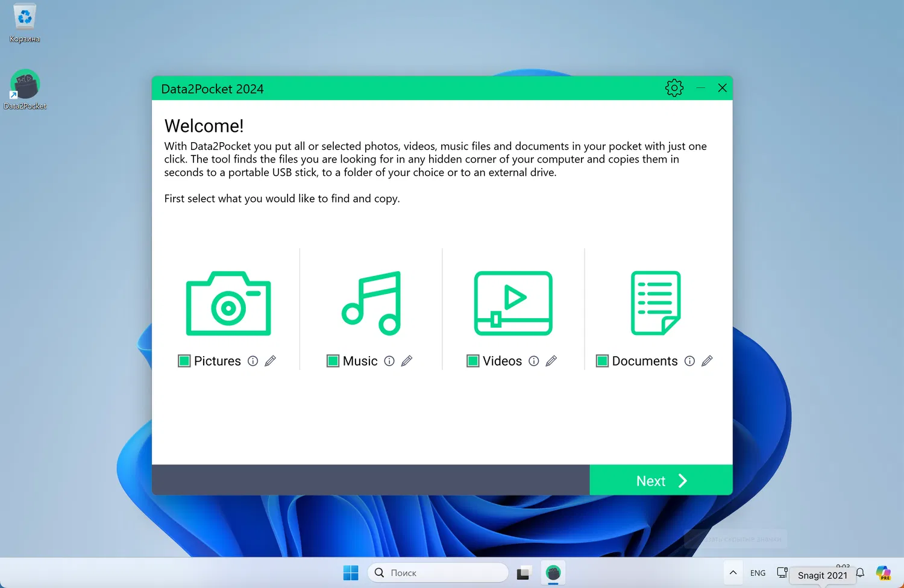This screenshot has height=588, width=904.
Task: Show info about Music file types
Action: 389,361
